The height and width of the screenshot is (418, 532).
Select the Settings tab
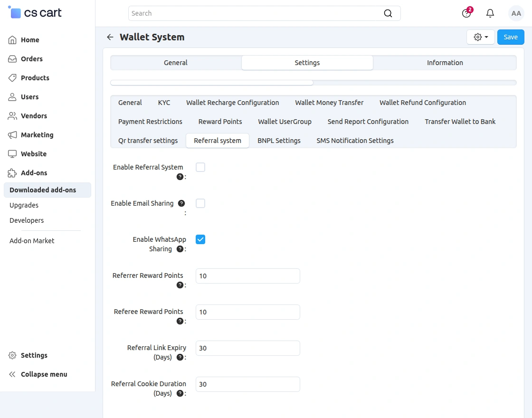click(x=307, y=63)
